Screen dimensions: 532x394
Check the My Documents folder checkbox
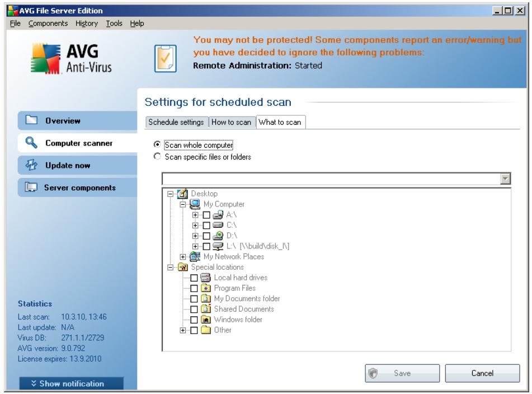click(194, 299)
